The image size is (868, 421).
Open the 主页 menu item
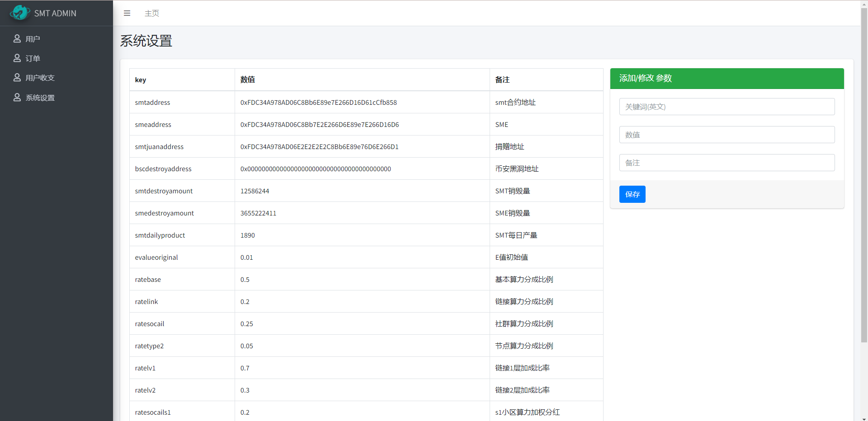[151, 13]
